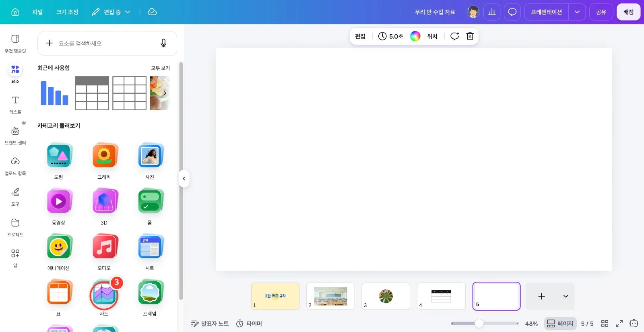
Task: Start voice search with microphone icon
Action: pyautogui.click(x=163, y=43)
